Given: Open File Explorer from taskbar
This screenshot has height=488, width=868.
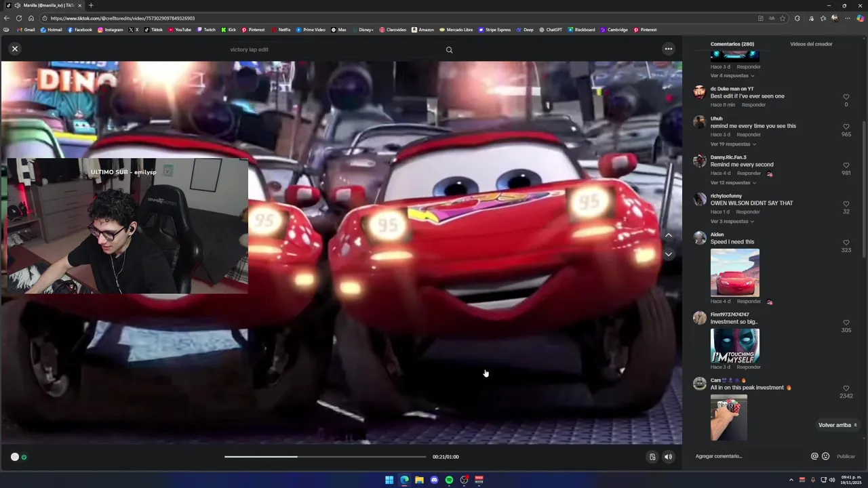Looking at the screenshot, I should [419, 480].
